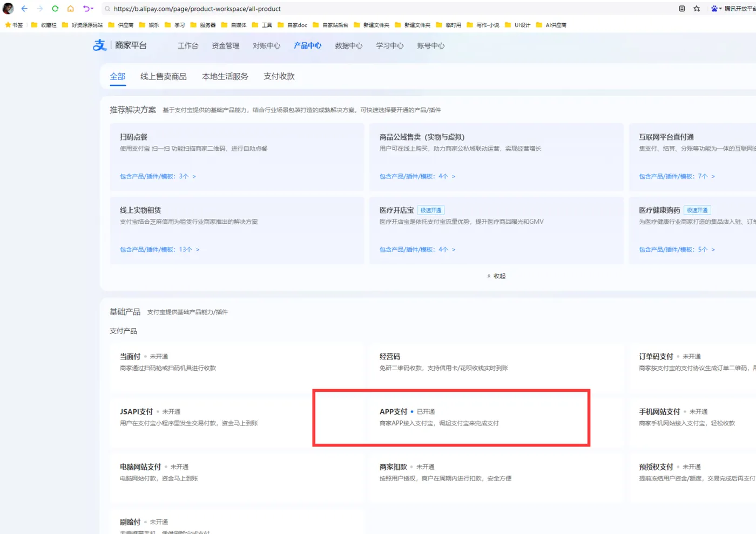
Task: Open the 好资源源码站 bookmark folder
Action: 82,25
